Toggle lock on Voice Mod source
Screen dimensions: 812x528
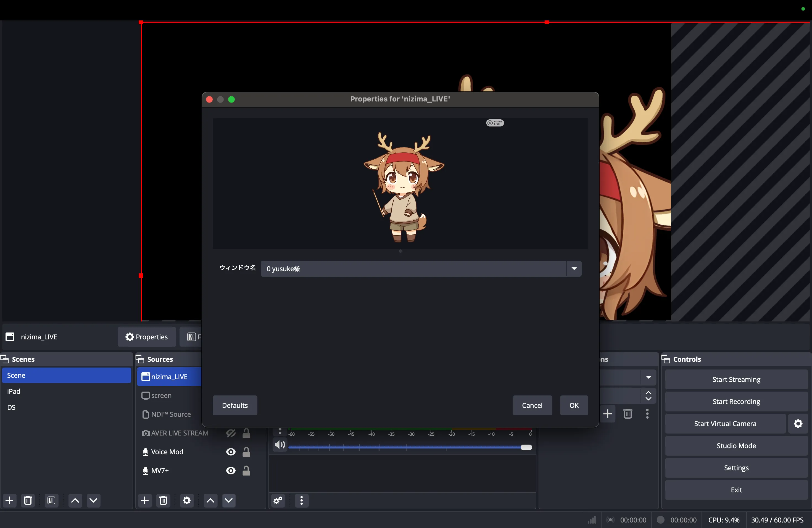[246, 452]
